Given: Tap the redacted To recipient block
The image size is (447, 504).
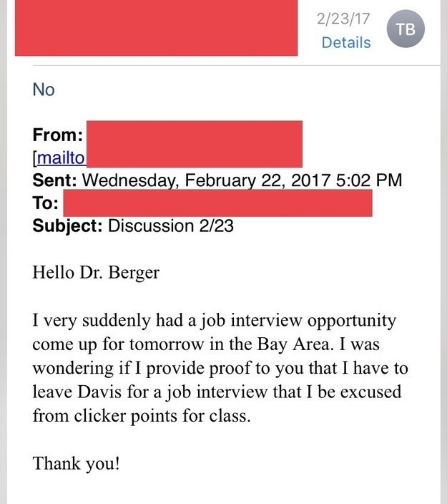Looking at the screenshot, I should (217, 203).
